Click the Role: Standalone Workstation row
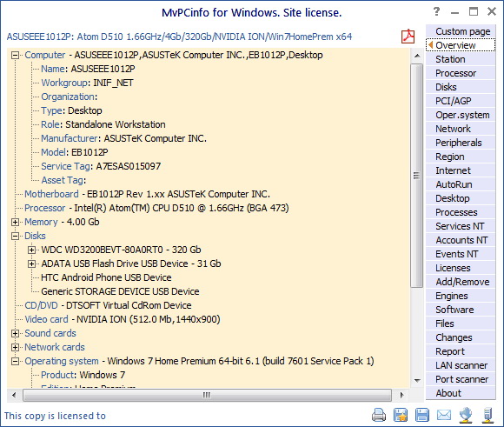The height and width of the screenshot is (427, 504). tap(103, 124)
